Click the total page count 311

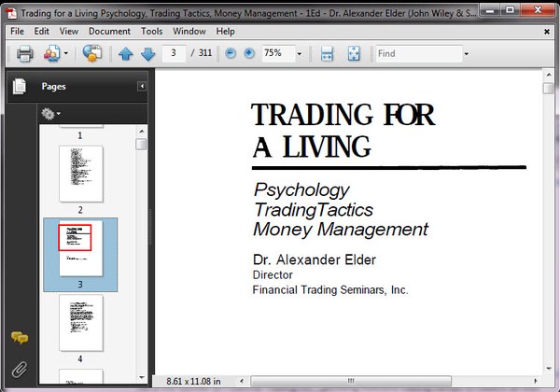205,53
